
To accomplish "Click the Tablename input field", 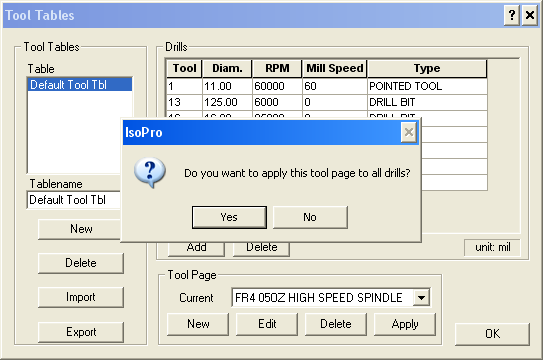I will pyautogui.click(x=74, y=200).
